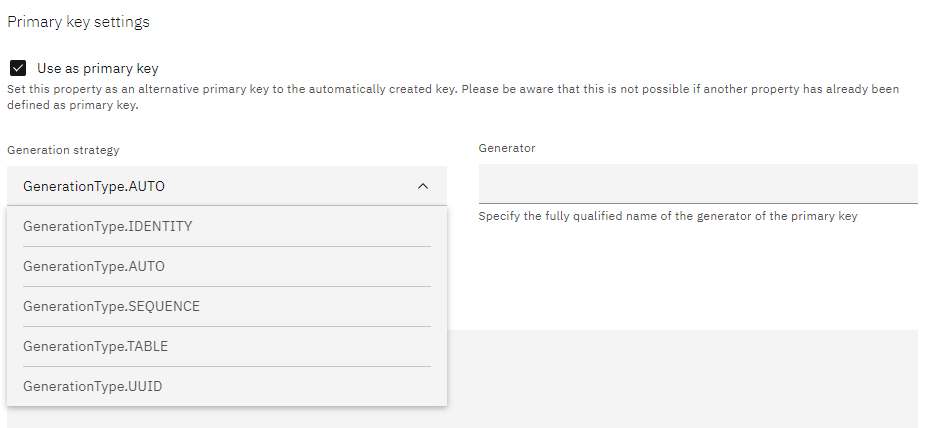Focus the Generator text input field
The image size is (932, 428).
click(698, 184)
